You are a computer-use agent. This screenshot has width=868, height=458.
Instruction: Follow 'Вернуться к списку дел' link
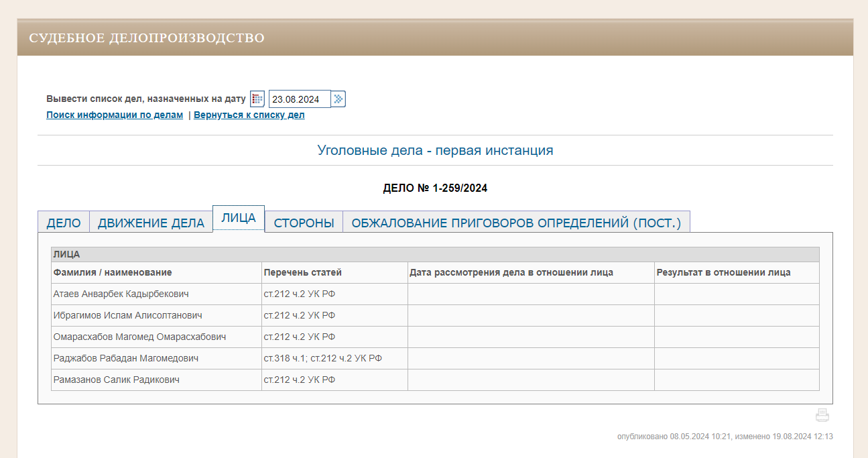tap(249, 115)
